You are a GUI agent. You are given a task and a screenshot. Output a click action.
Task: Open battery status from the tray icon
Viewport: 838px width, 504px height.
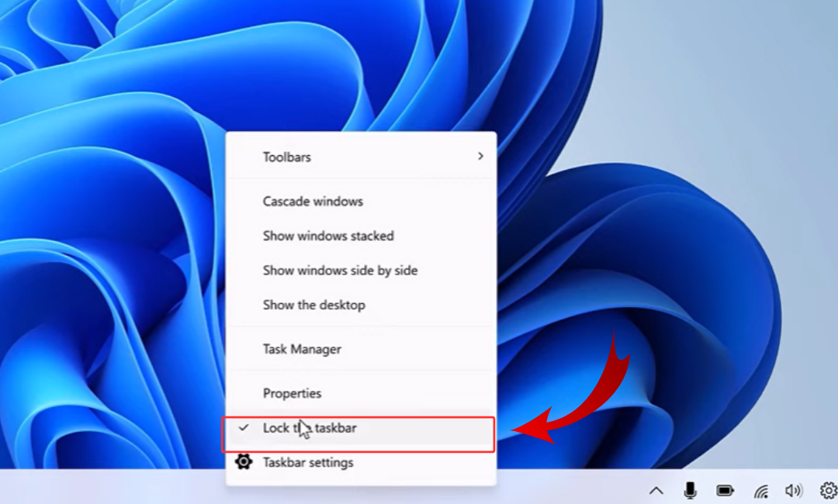coord(724,490)
